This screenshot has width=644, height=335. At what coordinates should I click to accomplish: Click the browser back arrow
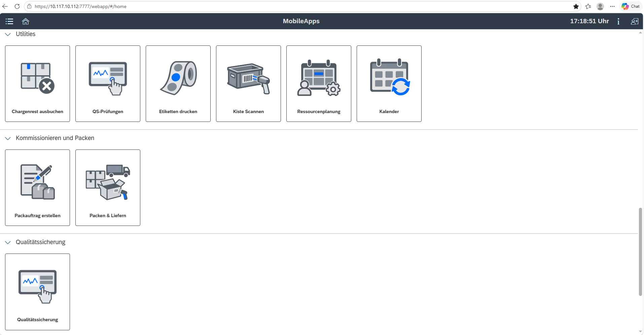5,6
